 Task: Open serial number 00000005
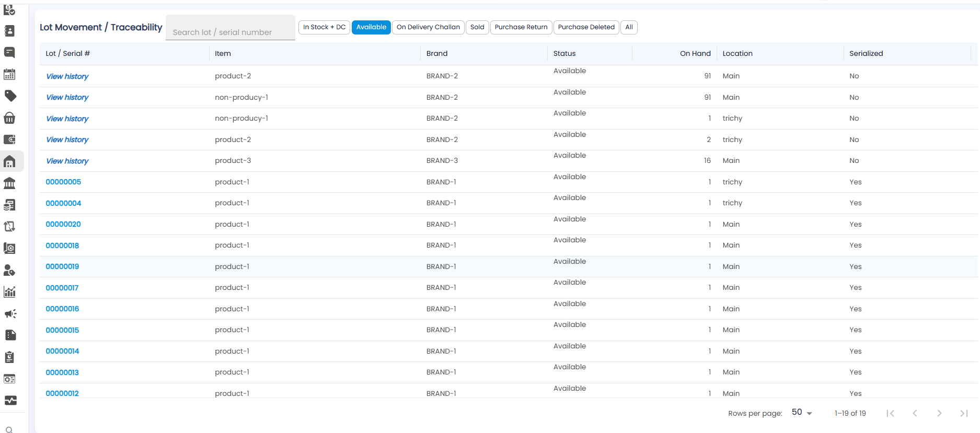63,182
